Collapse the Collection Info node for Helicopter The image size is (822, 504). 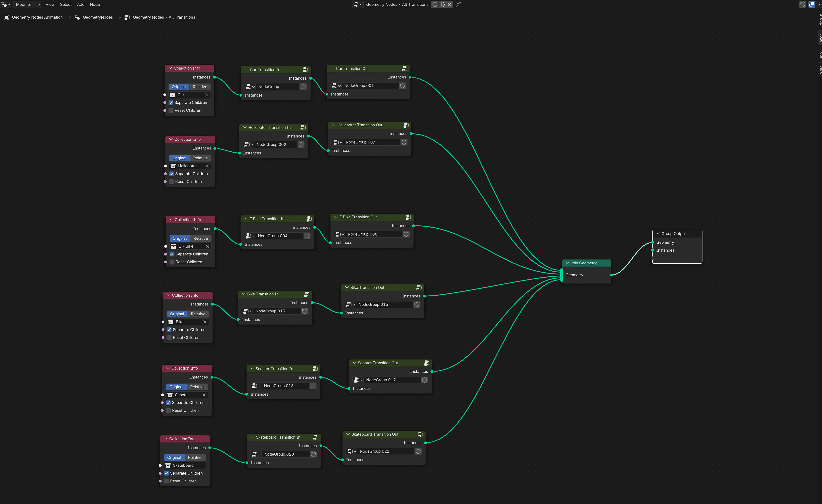pos(171,140)
